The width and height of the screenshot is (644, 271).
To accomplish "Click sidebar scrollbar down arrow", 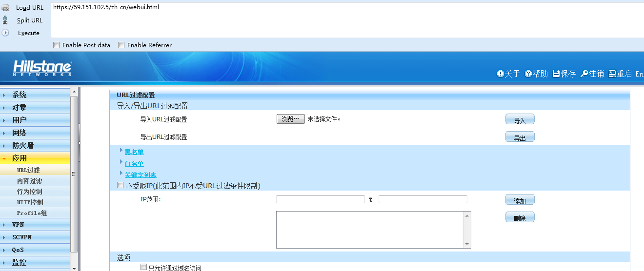I will (74, 268).
